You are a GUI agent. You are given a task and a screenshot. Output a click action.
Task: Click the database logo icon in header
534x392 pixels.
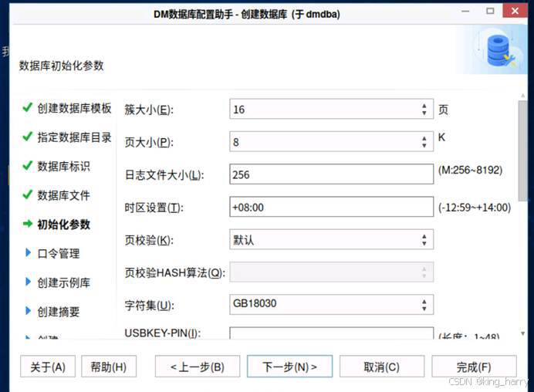(500, 51)
